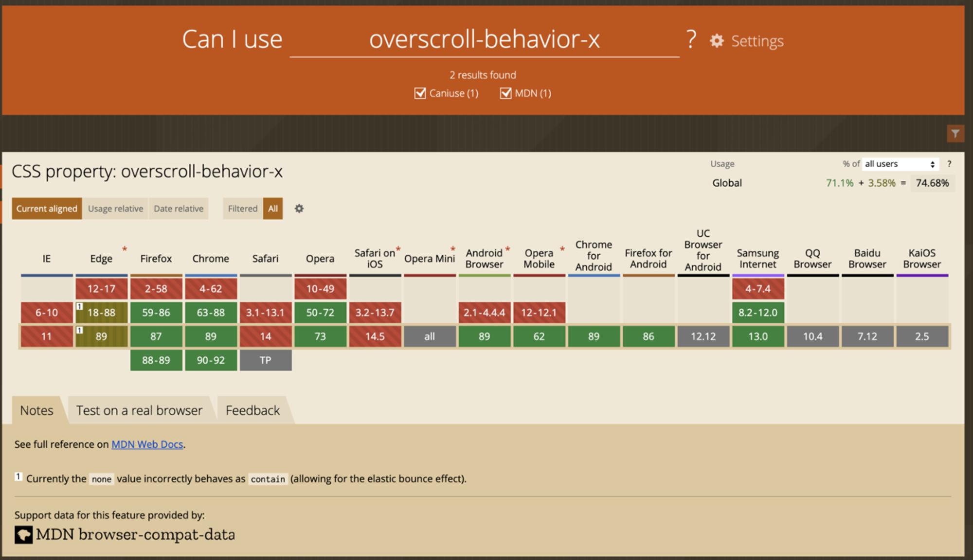The height and width of the screenshot is (560, 973).
Task: Select Safari TP cell
Action: (266, 360)
